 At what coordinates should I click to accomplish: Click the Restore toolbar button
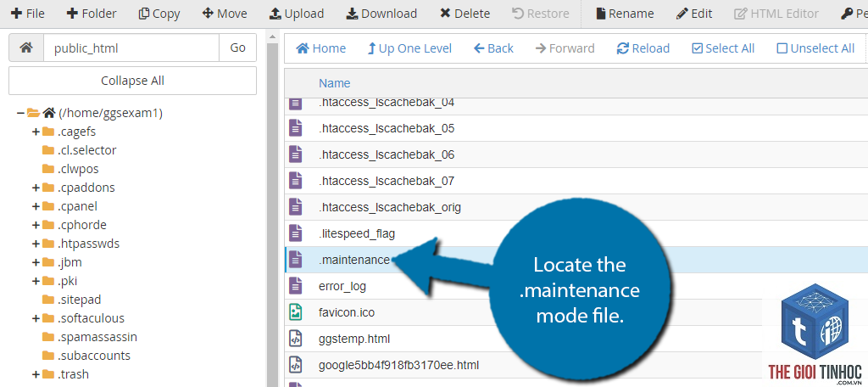[x=540, y=14]
